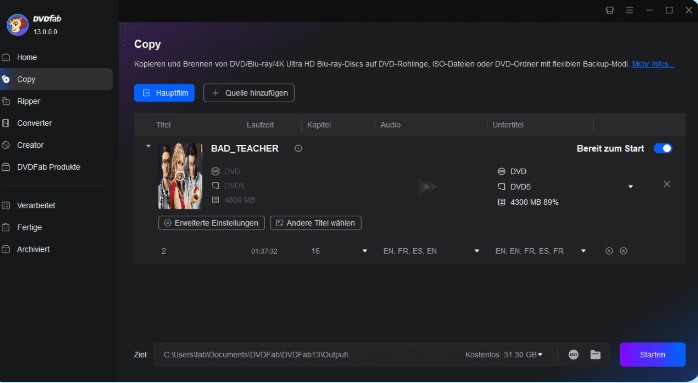
Task: Open the hamburger menu in title bar
Action: coord(629,10)
